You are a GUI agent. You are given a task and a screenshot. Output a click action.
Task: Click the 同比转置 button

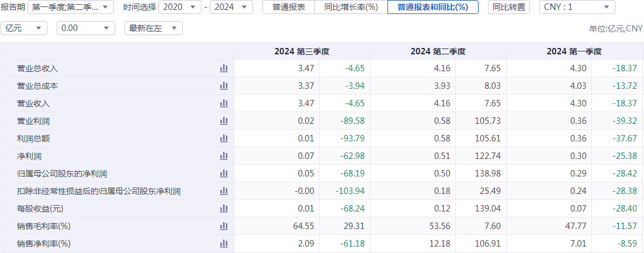tap(509, 7)
